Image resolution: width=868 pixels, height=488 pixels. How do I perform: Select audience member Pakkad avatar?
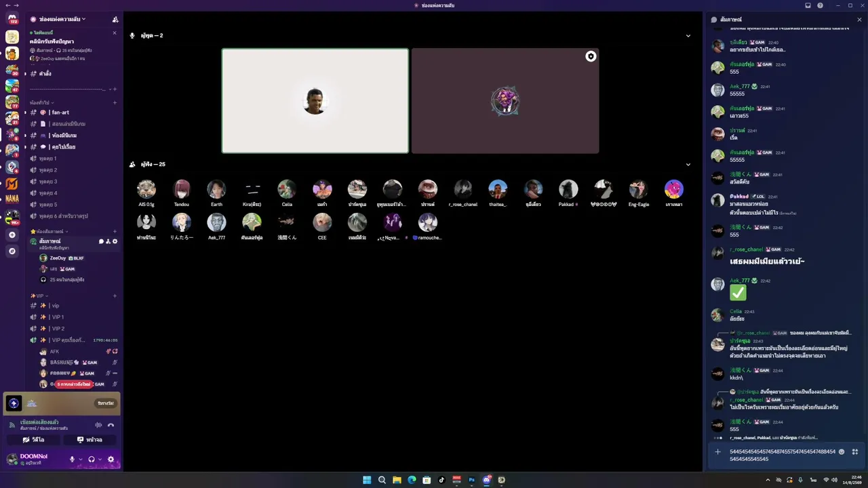pyautogui.click(x=568, y=189)
